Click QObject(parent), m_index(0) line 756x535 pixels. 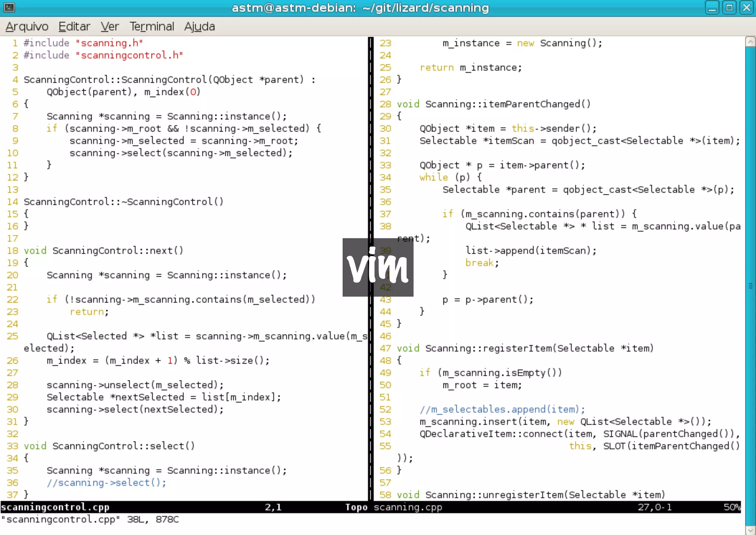[x=124, y=92]
